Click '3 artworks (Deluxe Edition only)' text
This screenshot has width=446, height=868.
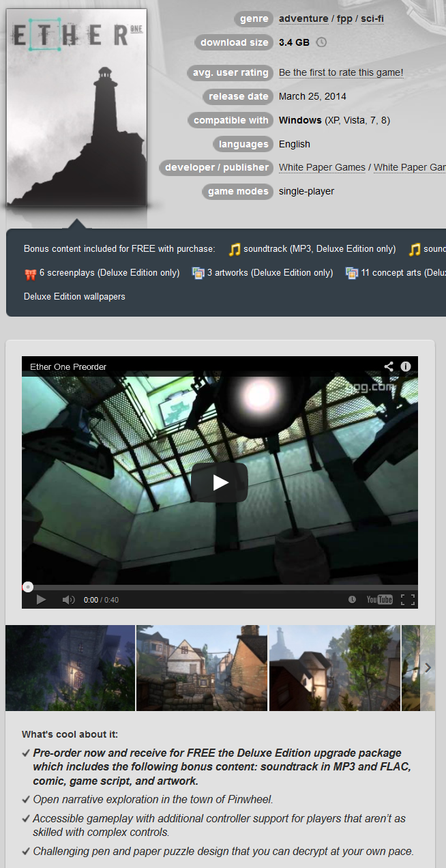point(270,273)
